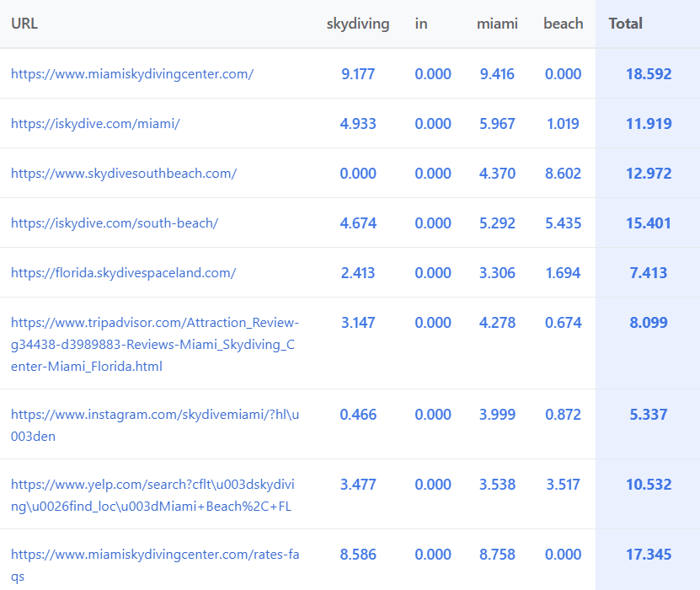
Task: Select the URL column header
Action: 24,24
